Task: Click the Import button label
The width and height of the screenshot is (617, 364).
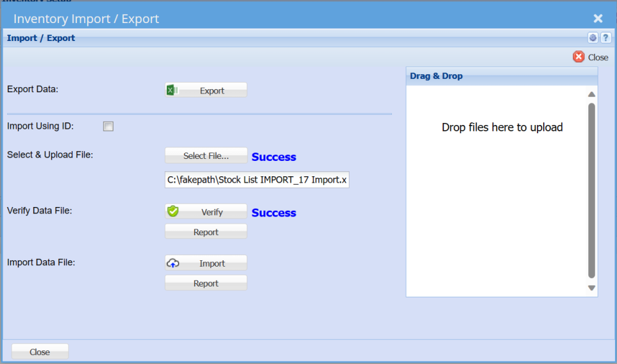Action: (212, 263)
